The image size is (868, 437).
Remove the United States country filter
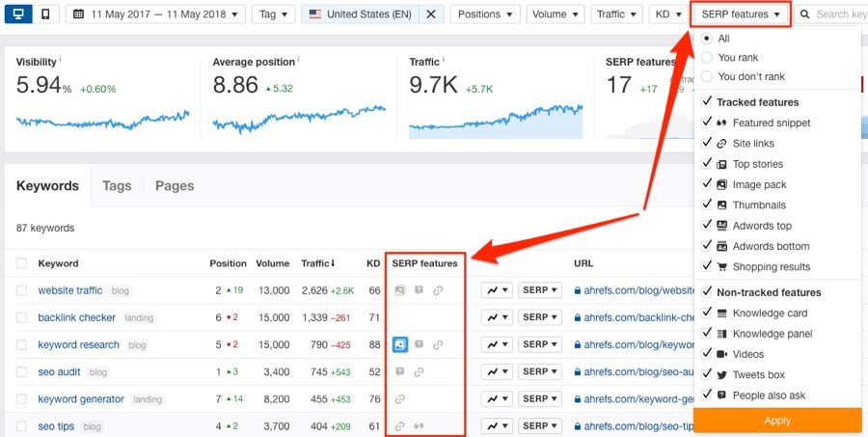(430, 14)
